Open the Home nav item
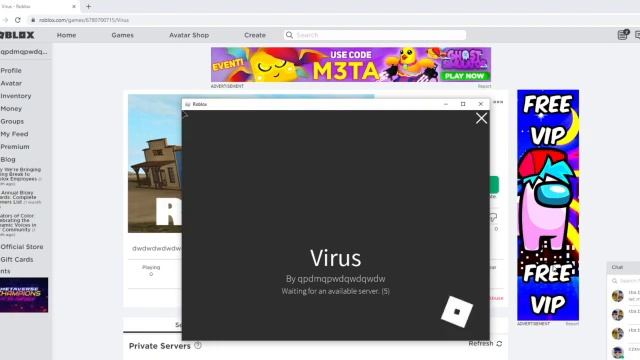The height and width of the screenshot is (360, 640). coord(67,35)
